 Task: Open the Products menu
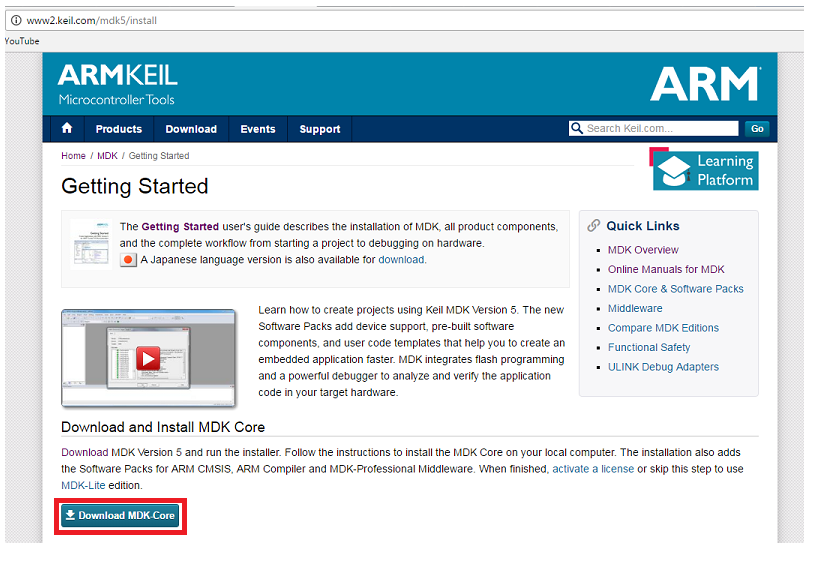119,129
